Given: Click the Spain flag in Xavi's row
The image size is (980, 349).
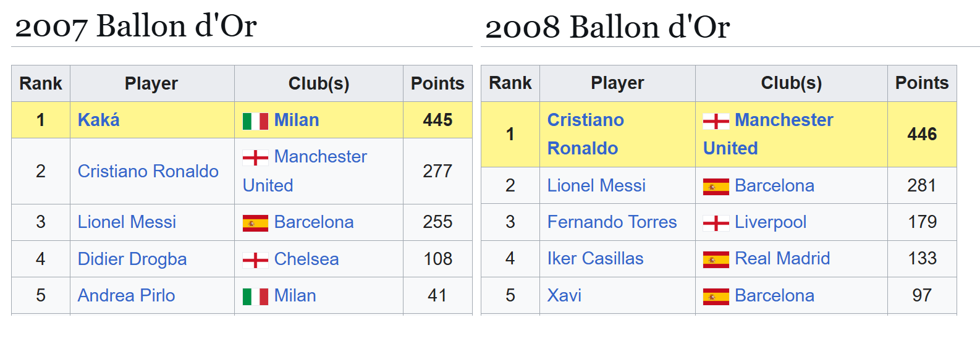Looking at the screenshot, I should pyautogui.click(x=716, y=296).
